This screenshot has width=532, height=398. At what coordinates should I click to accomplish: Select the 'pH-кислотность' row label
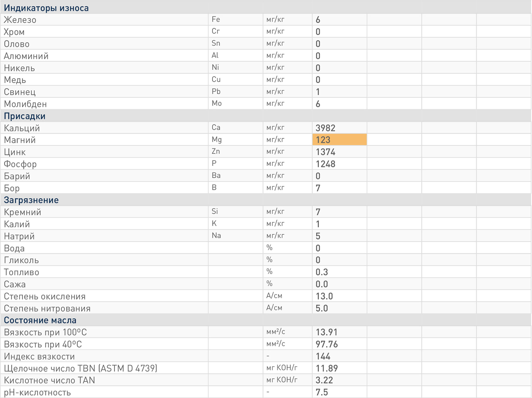coord(37,392)
